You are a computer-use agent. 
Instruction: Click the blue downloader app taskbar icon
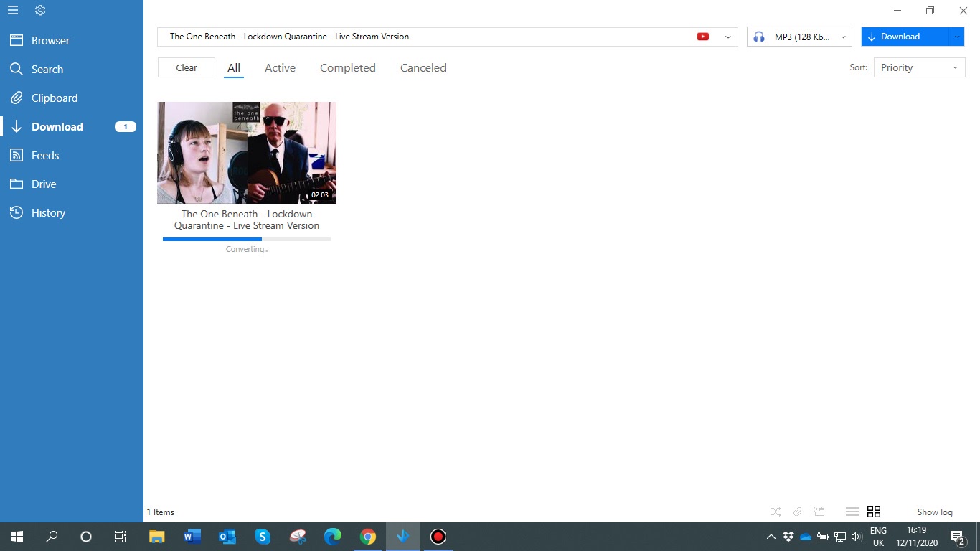coord(403,537)
